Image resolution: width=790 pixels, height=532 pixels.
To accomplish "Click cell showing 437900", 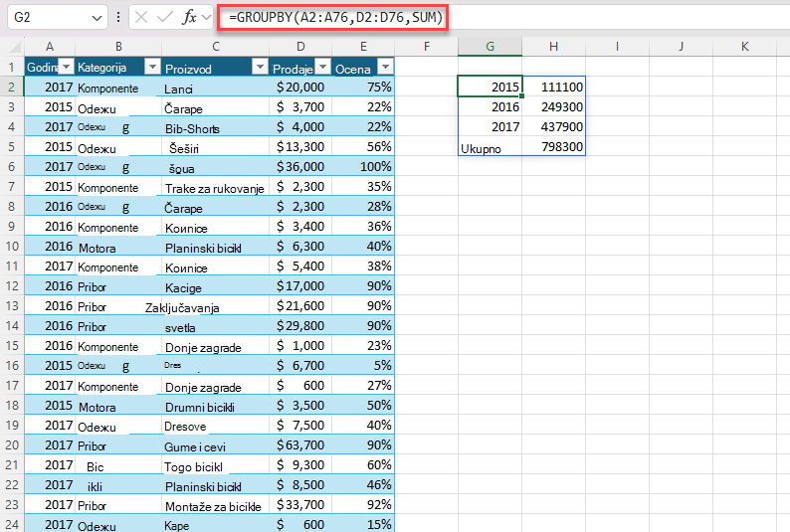I will [554, 126].
